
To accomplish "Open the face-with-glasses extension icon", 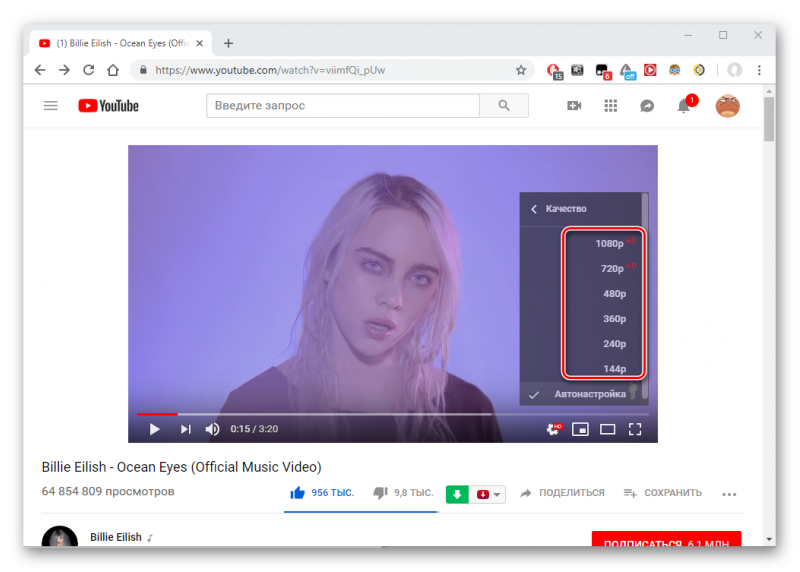I will (674, 70).
